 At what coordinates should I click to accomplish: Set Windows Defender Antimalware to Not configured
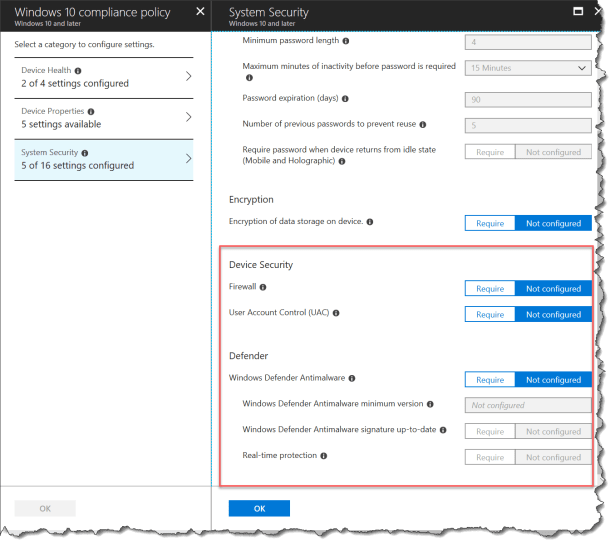553,380
